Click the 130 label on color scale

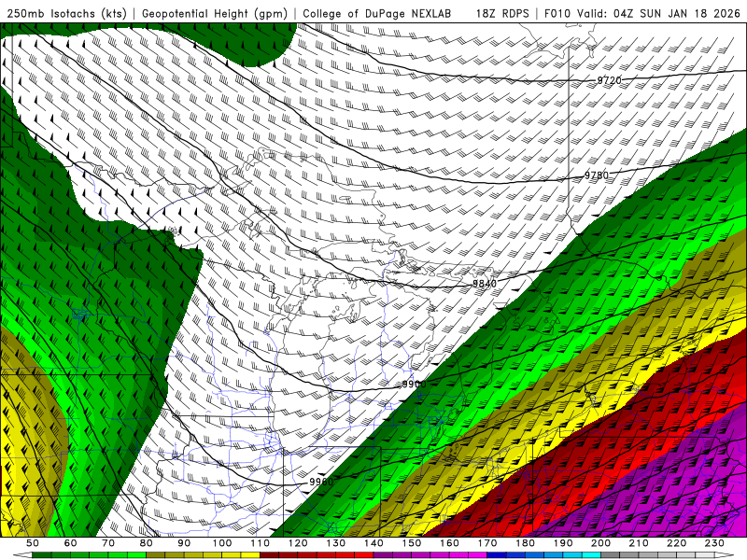click(336, 543)
